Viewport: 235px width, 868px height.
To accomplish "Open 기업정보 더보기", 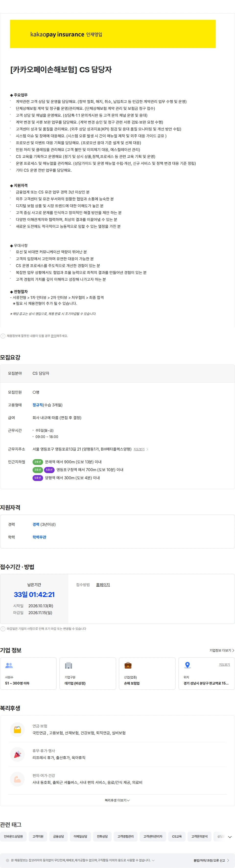I will [x=222, y=650].
